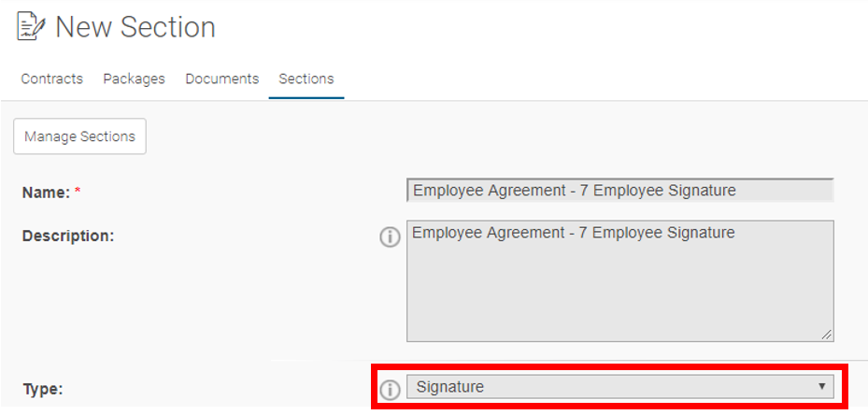868x415 pixels.
Task: Go to the Documents tab
Action: pos(222,79)
